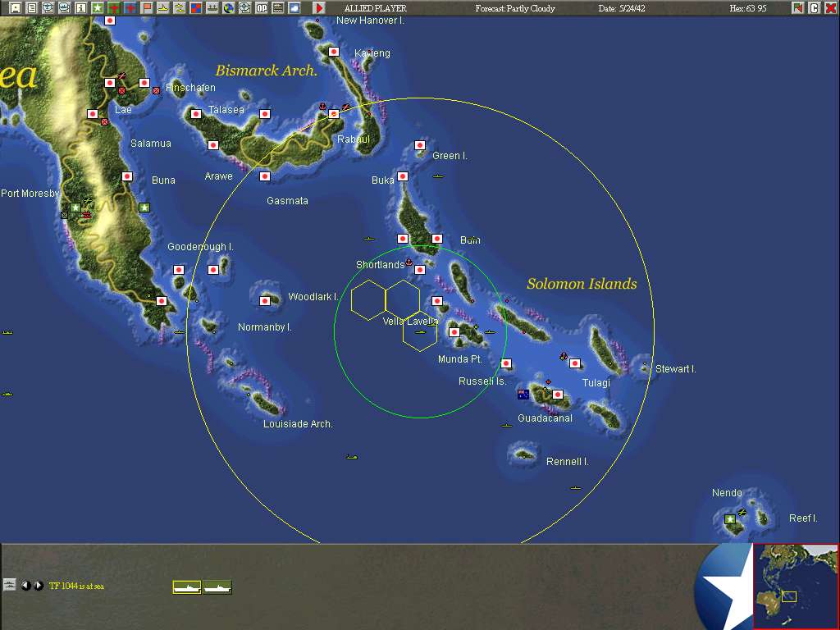Select the Japanese base marker left of Buna

[127, 176]
